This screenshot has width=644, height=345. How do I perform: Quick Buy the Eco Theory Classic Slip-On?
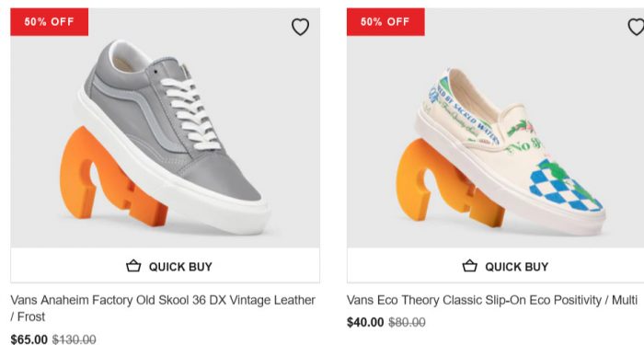(495, 266)
